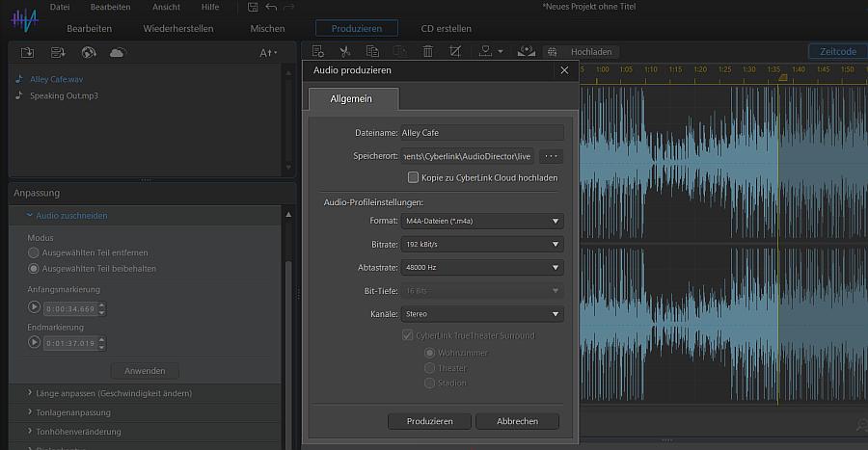Click the CyberLink Cloud icon in library
Screen dimensions: 868x450
(x=118, y=52)
